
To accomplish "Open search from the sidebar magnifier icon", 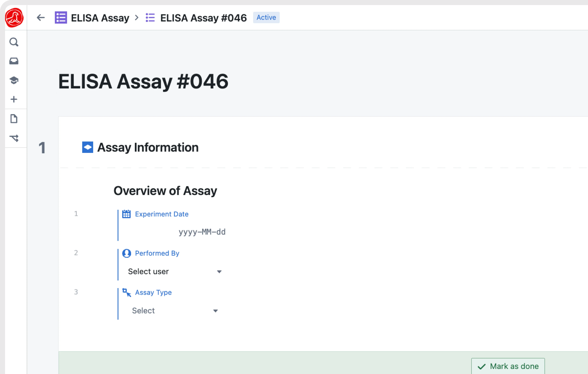I will (x=14, y=42).
